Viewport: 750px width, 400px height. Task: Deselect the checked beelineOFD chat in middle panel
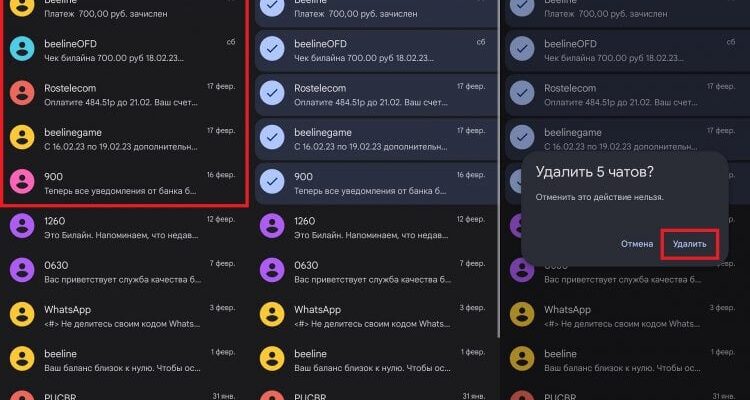(x=273, y=51)
